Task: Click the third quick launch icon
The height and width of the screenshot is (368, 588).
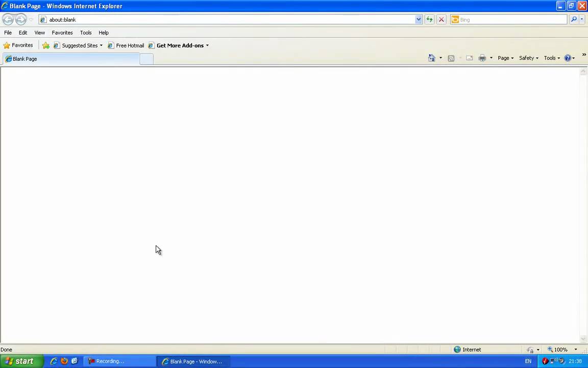Action: pyautogui.click(x=74, y=361)
